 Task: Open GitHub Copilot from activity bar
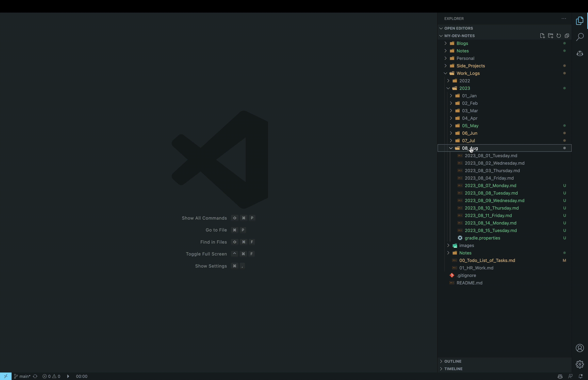point(580,53)
